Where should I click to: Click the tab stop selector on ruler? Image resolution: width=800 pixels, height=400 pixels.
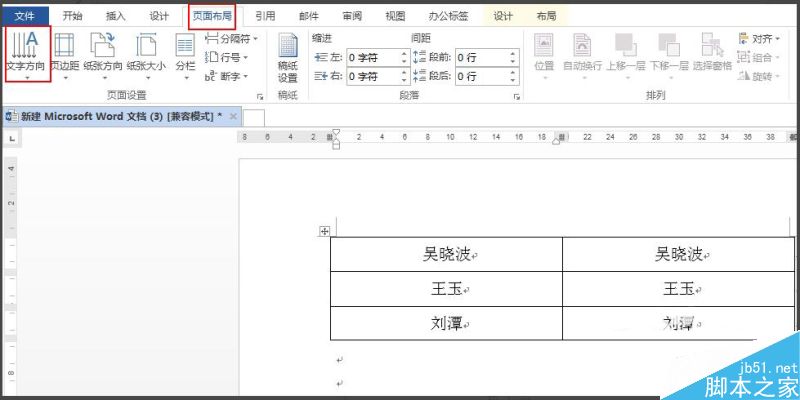pyautogui.click(x=12, y=138)
